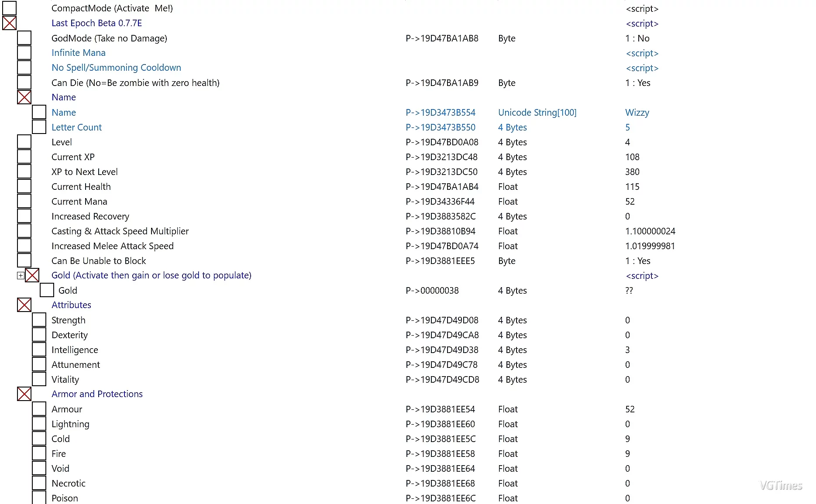816x504 pixels.
Task: Tick the Increased Recovery checkbox
Action: [24, 216]
